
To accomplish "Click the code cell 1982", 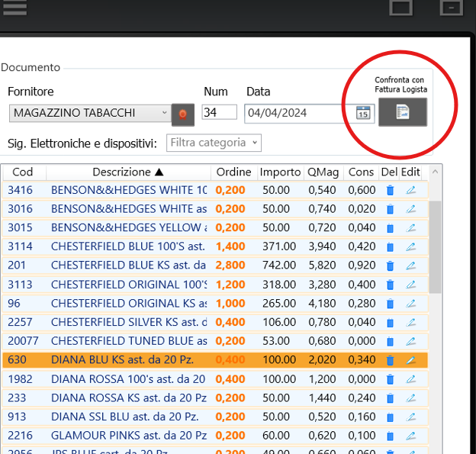I will point(20,379).
